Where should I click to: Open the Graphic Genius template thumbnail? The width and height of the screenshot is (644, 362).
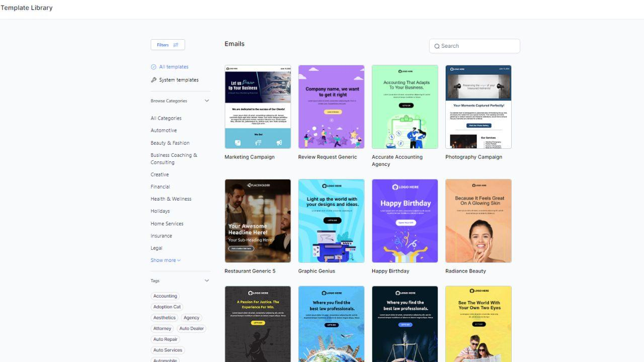coord(331,221)
